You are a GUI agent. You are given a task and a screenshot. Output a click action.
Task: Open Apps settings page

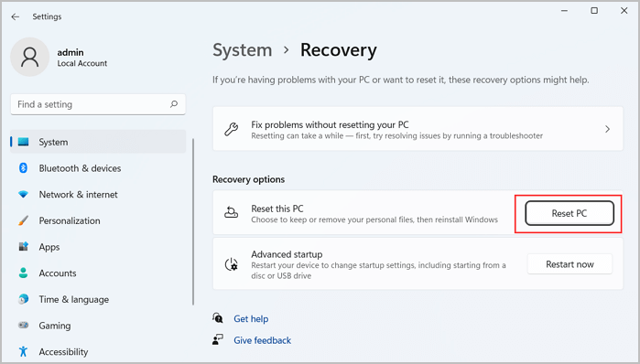click(98, 247)
